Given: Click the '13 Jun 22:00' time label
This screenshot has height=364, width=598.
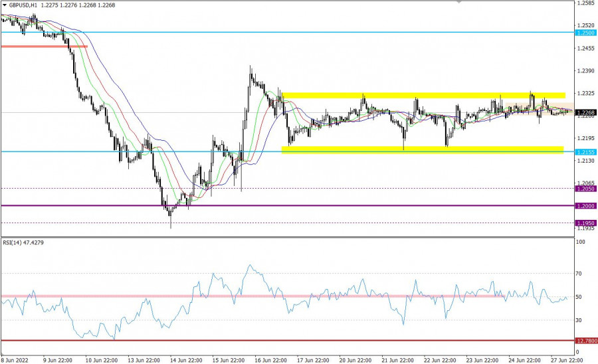Looking at the screenshot, I should (x=144, y=360).
